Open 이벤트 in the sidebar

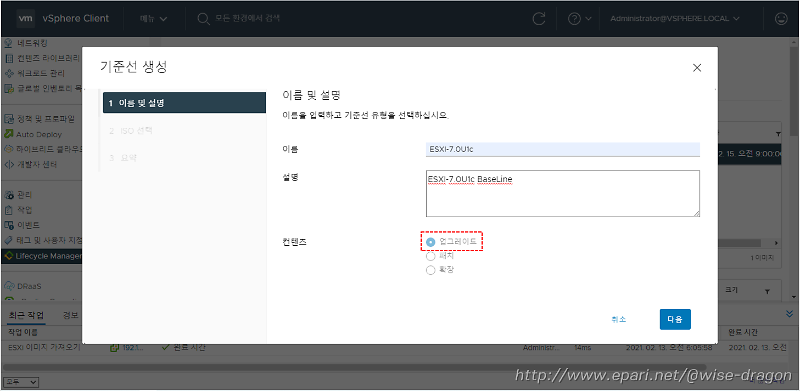point(28,225)
